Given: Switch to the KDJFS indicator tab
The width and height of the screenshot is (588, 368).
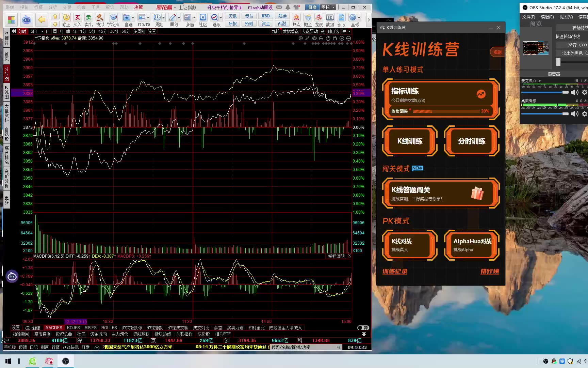Looking at the screenshot, I should click(x=73, y=328).
